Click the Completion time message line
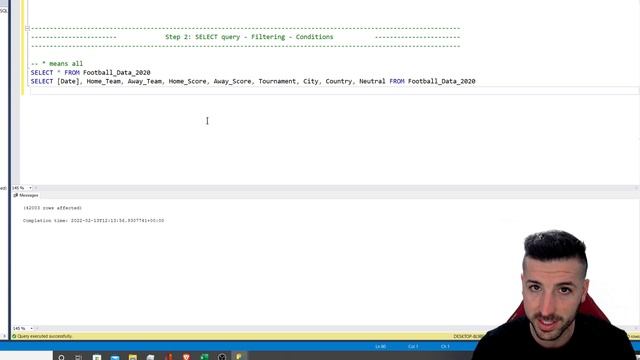Image resolution: width=640 pixels, height=360 pixels. click(93, 220)
